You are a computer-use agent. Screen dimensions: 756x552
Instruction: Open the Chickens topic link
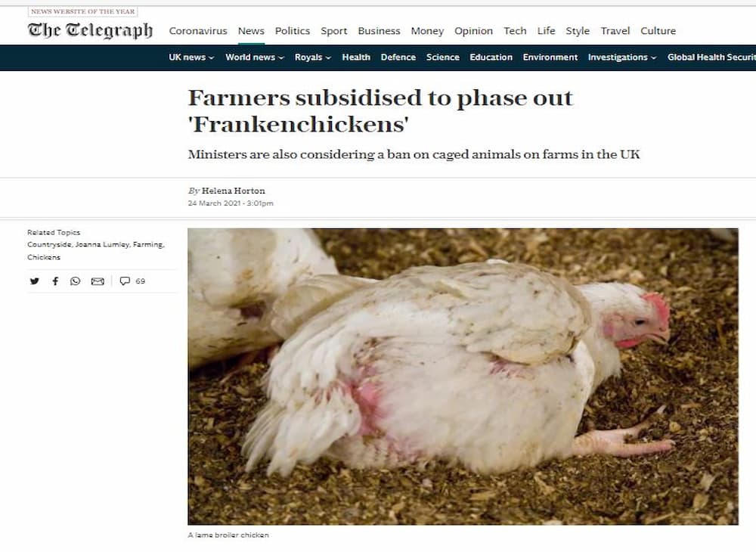(44, 257)
